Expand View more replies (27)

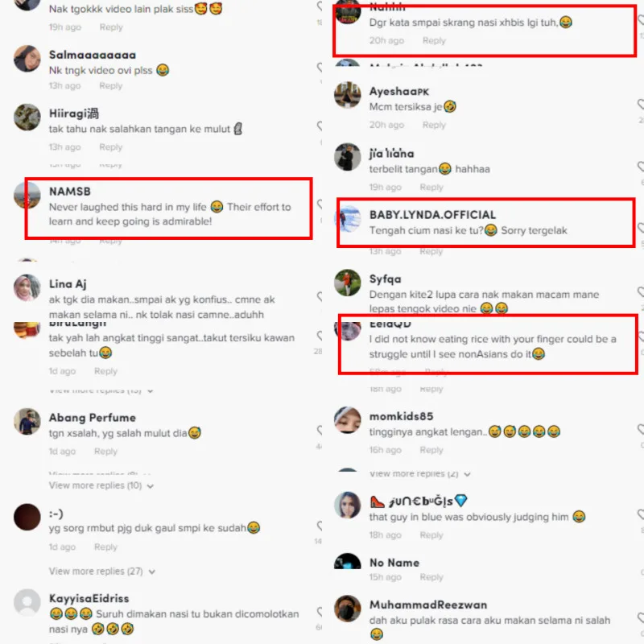tap(102, 572)
